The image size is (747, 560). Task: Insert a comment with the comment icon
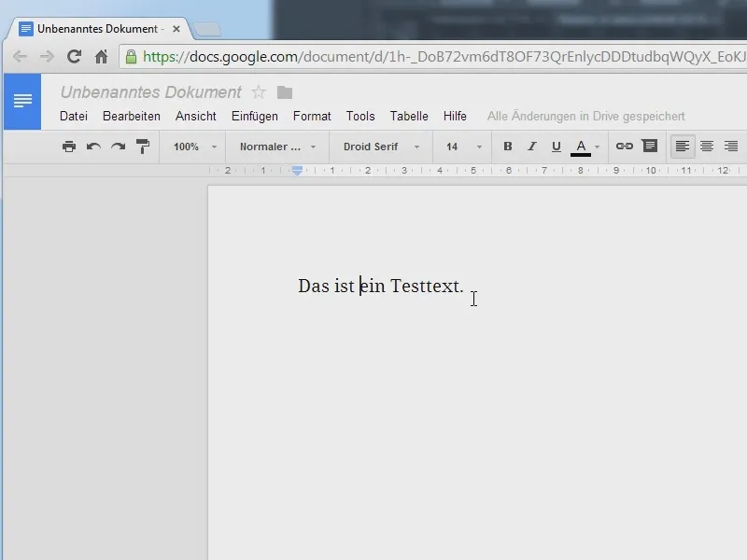(649, 146)
